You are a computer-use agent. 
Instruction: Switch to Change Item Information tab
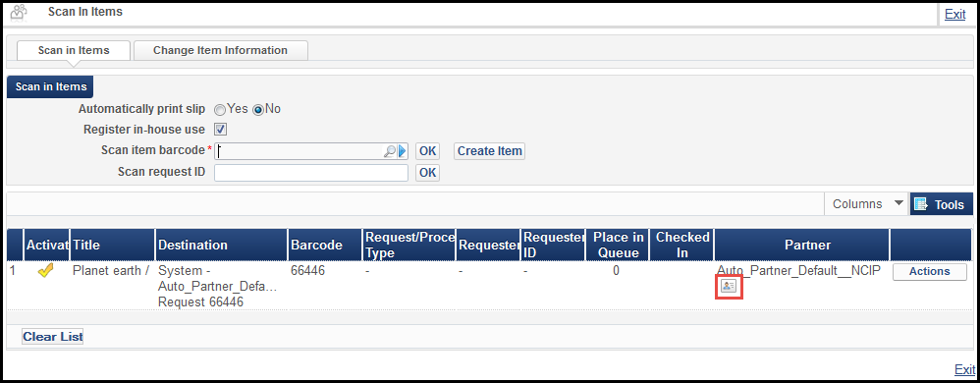coord(221,50)
